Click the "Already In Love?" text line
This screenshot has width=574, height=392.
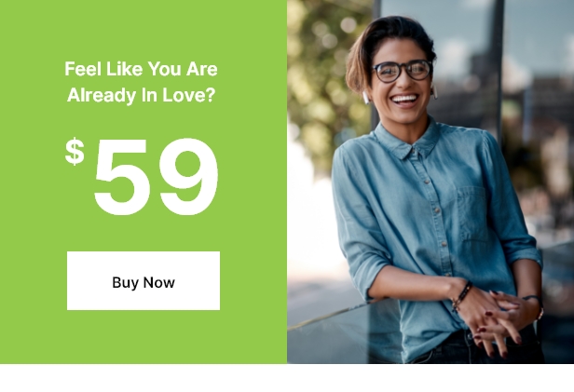coord(141,95)
